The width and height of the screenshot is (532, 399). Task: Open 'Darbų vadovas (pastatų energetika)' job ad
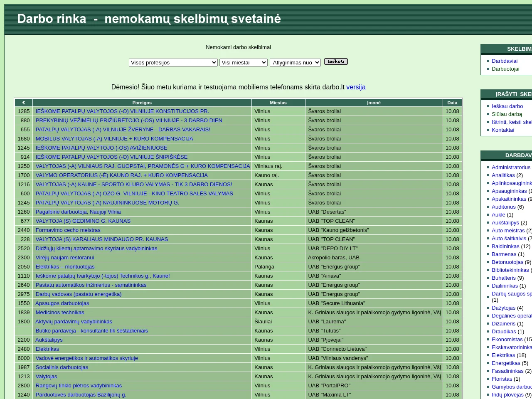pyautogui.click(x=79, y=294)
